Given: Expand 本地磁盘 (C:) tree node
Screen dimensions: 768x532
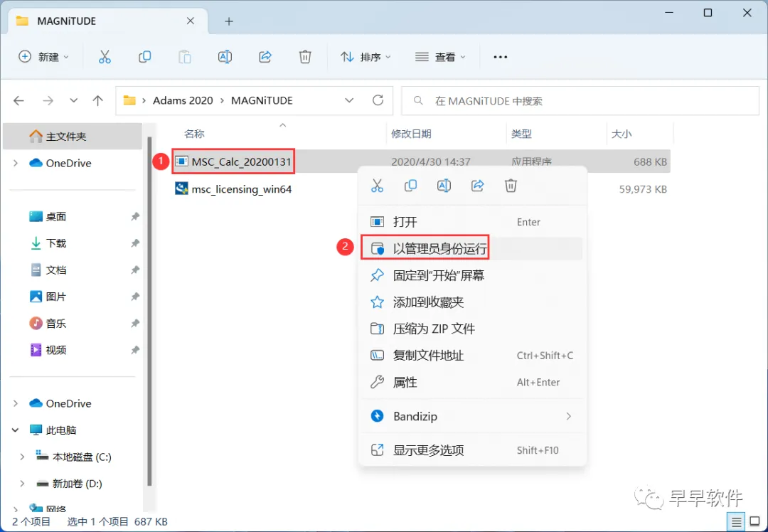Looking at the screenshot, I should pos(22,457).
